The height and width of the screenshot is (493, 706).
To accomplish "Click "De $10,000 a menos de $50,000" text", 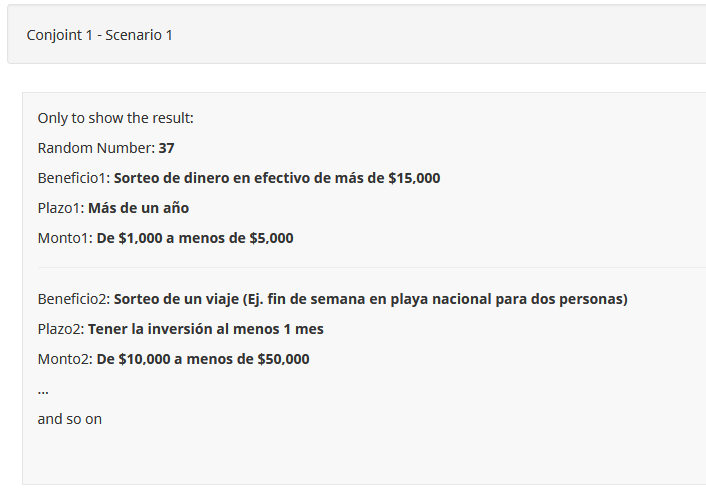I will [203, 359].
